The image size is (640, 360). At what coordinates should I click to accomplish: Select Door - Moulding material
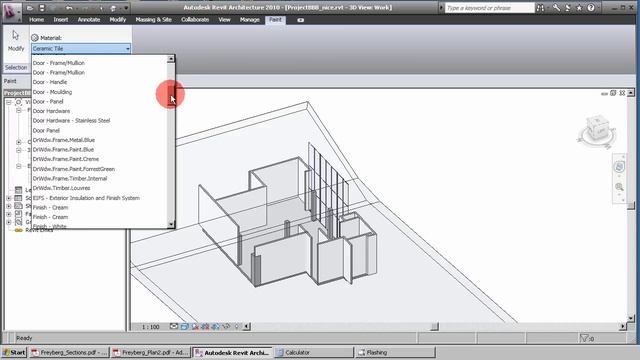point(52,92)
